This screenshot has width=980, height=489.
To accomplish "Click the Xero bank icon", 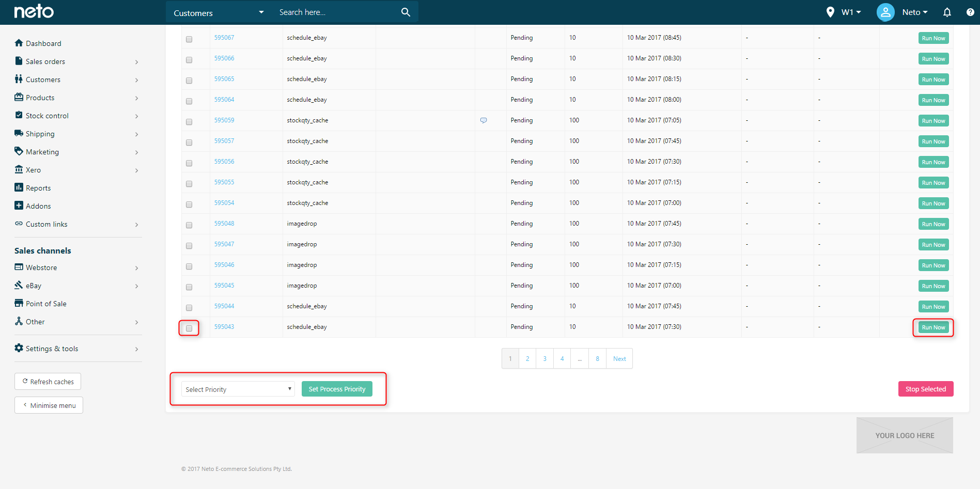I will [19, 169].
